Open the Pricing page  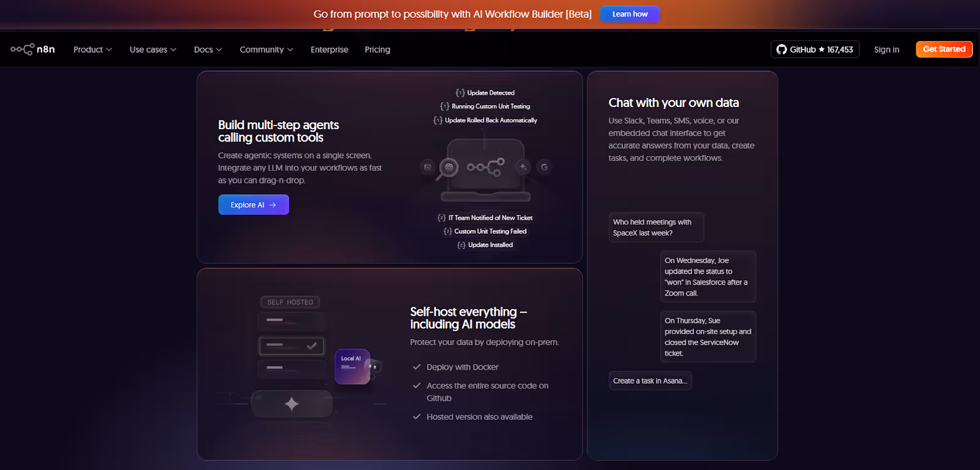click(377, 50)
